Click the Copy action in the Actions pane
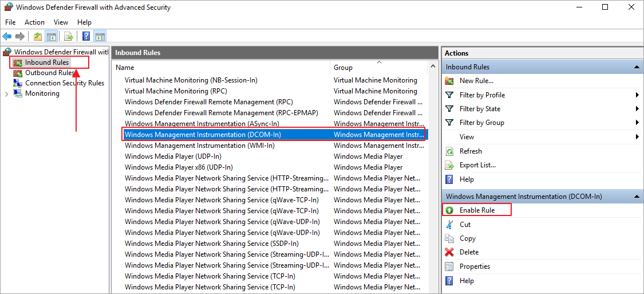Viewport: 644px width, 294px height. pos(467,238)
